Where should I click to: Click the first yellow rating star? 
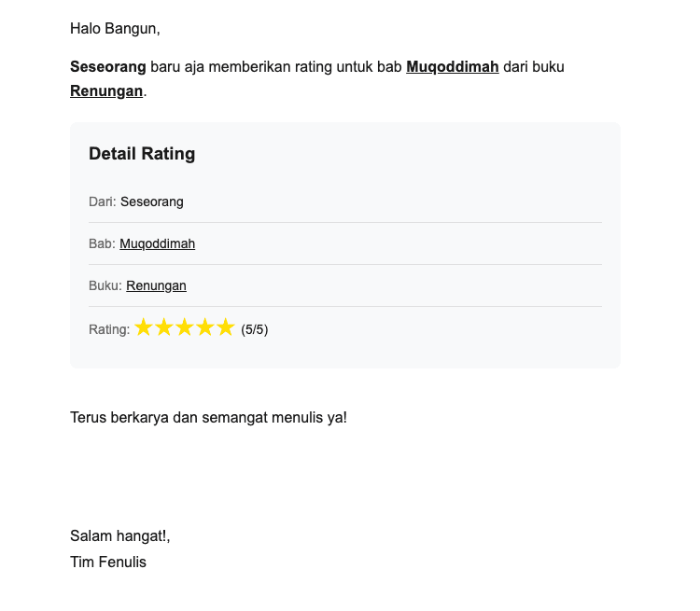pyautogui.click(x=144, y=327)
